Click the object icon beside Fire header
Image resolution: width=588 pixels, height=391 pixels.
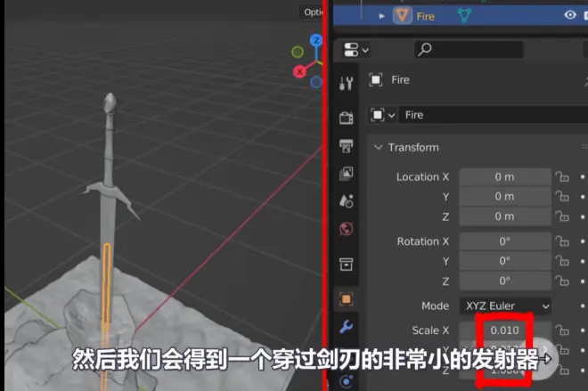pos(376,80)
